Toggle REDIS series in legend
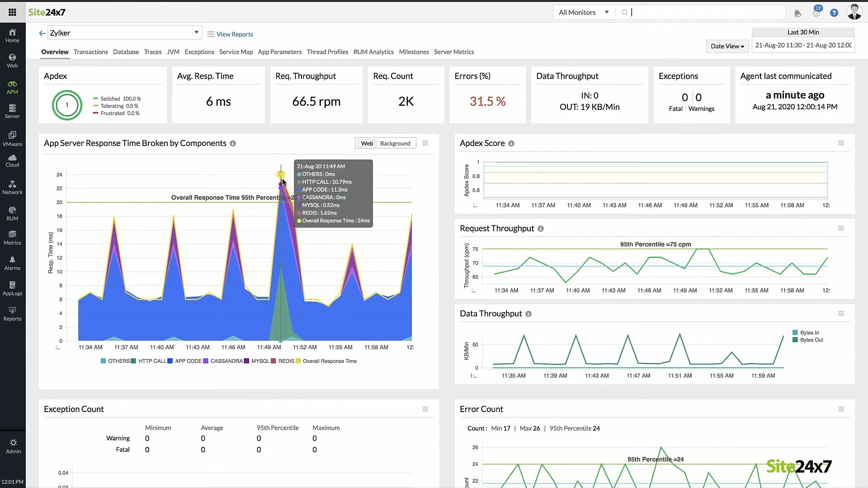 pyautogui.click(x=283, y=361)
